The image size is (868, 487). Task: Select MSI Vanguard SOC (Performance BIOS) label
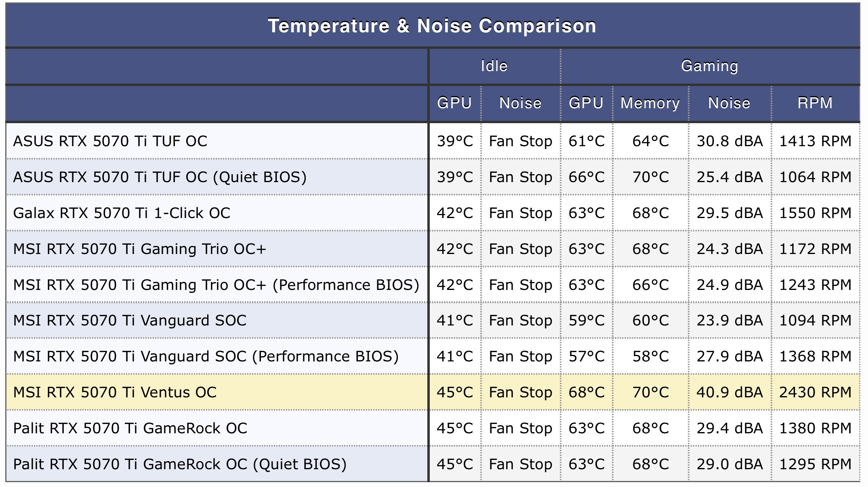coord(206,357)
